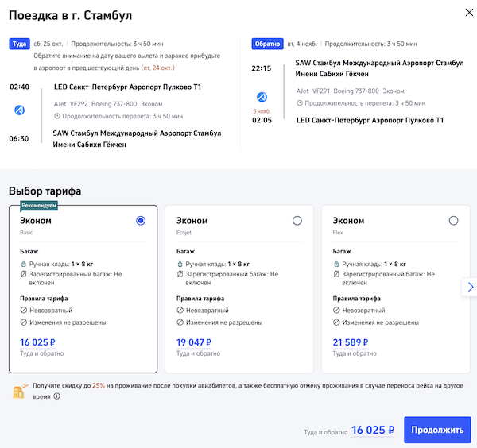Show next fare options with right arrow
The width and height of the screenshot is (477, 448).
tap(470, 287)
